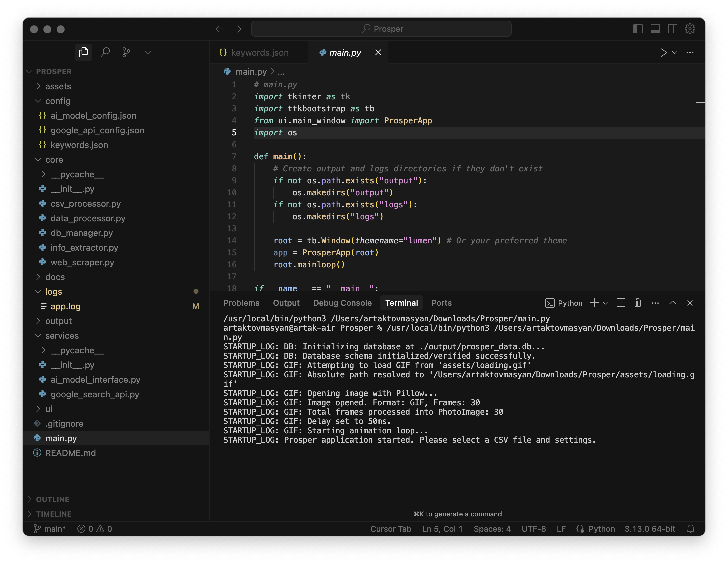This screenshot has height=564, width=728.
Task: Open notifications bell icon
Action: coord(691,529)
